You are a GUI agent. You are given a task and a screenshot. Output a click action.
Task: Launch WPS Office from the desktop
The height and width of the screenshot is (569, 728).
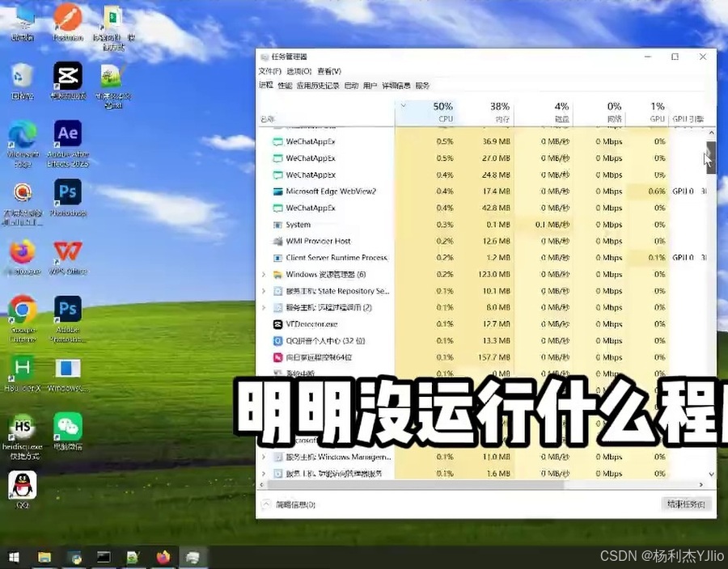click(x=68, y=256)
